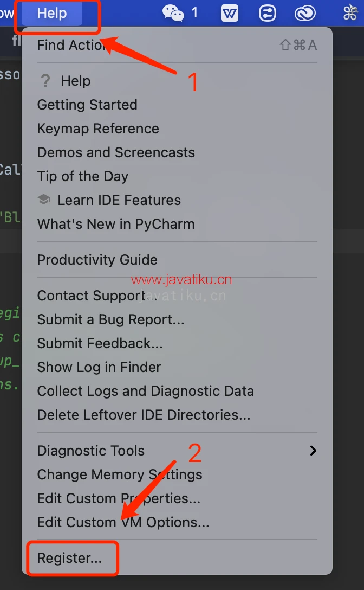Choose Edit Custom VM Options
This screenshot has width=364, height=590.
coord(109,522)
